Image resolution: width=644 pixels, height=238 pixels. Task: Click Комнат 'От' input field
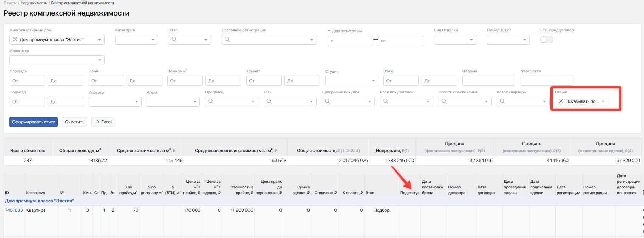[x=264, y=81]
